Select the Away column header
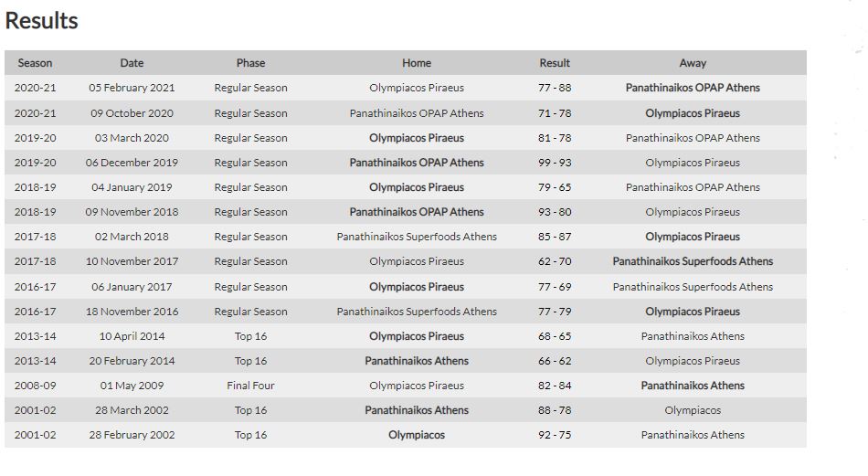Viewport: 868px width, 476px height. point(693,63)
